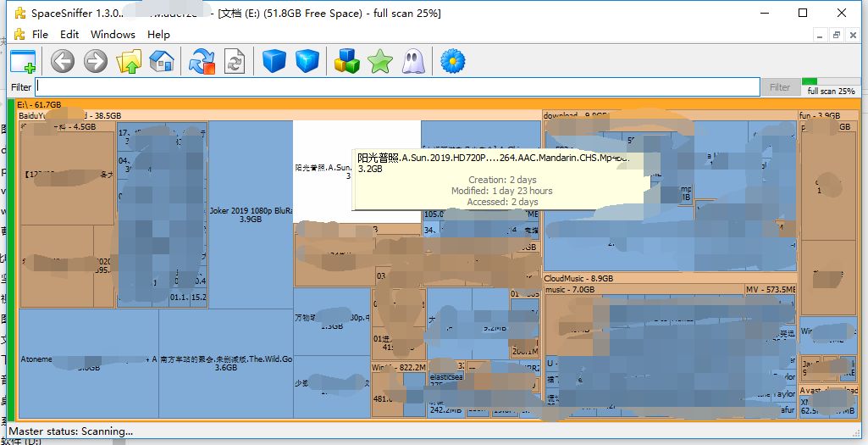Click the small icon left of File menu

coord(19,35)
